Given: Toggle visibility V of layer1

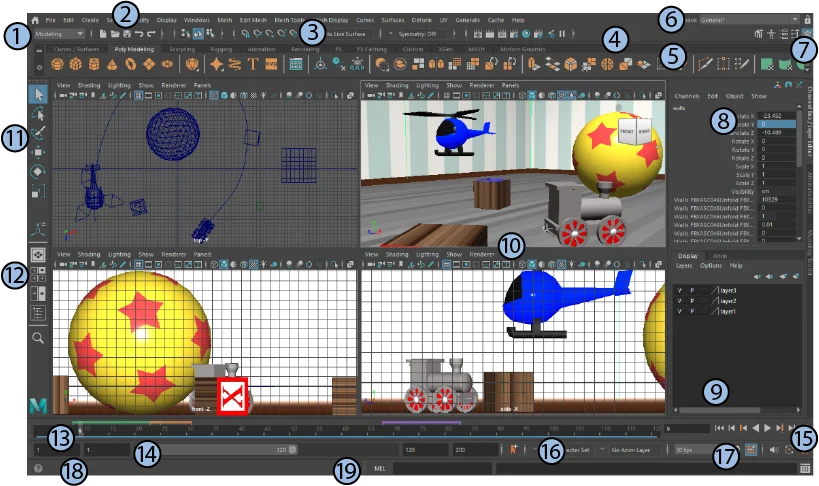Looking at the screenshot, I should (680, 311).
